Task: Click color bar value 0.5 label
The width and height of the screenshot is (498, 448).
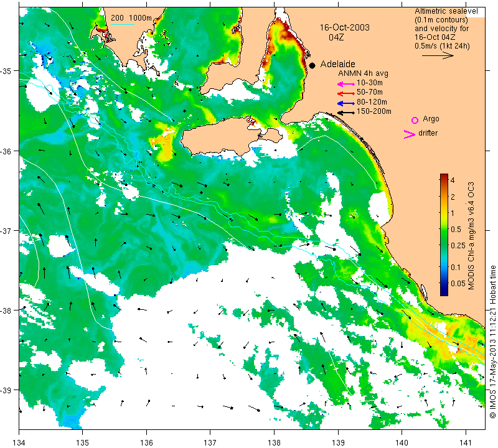Action: point(456,229)
